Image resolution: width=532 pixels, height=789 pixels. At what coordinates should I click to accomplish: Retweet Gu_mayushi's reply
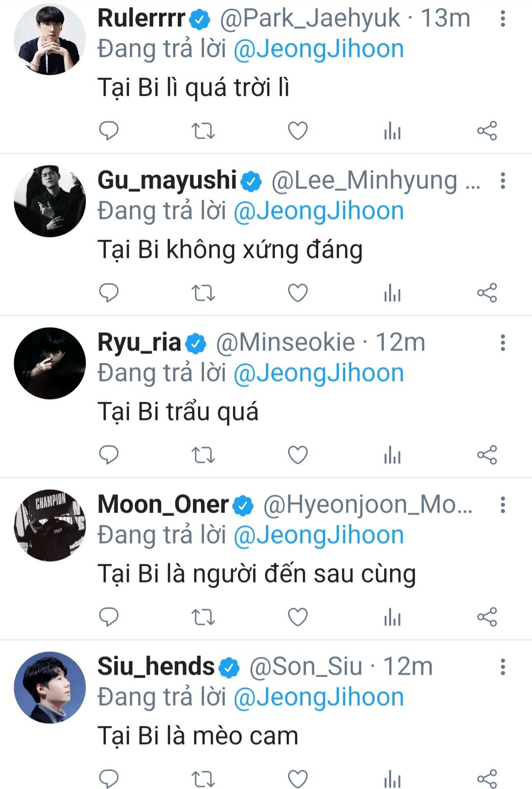(203, 293)
